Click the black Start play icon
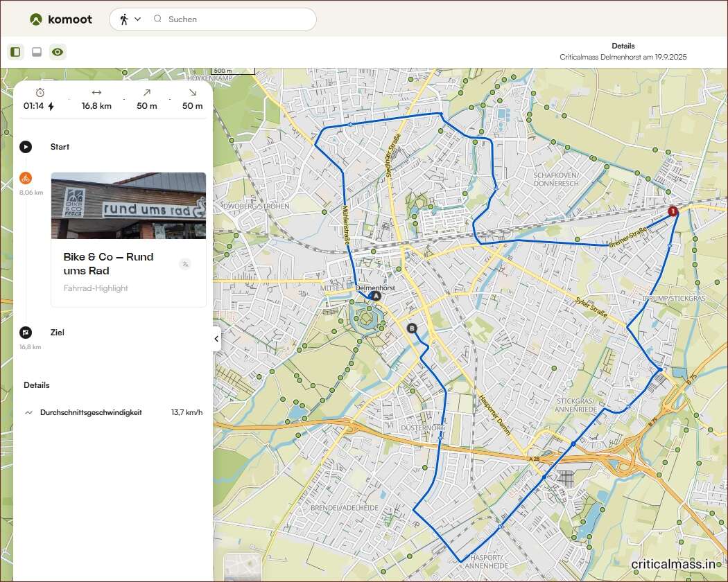The image size is (728, 582). click(26, 147)
